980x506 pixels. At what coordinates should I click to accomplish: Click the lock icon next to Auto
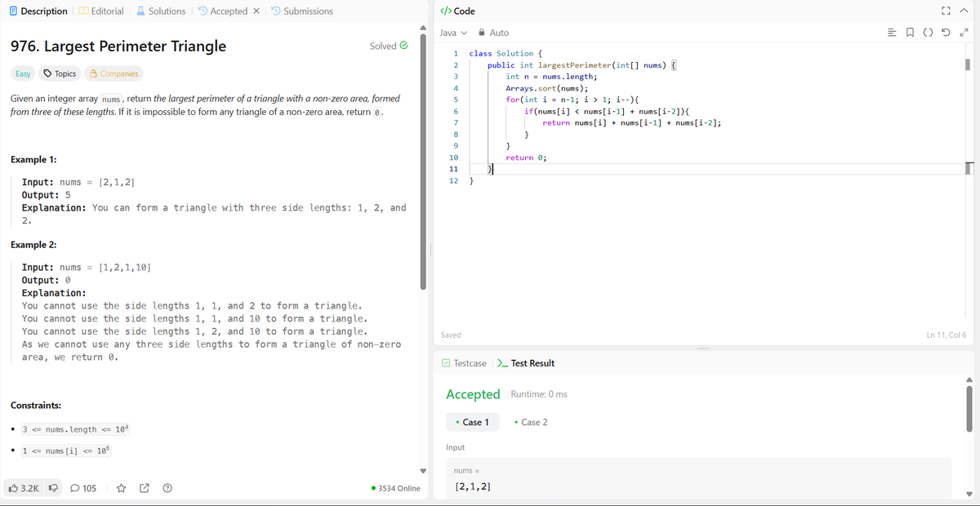(481, 33)
